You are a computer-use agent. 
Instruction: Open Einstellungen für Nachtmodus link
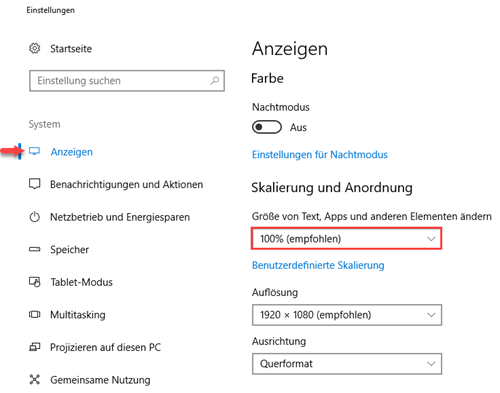(320, 155)
